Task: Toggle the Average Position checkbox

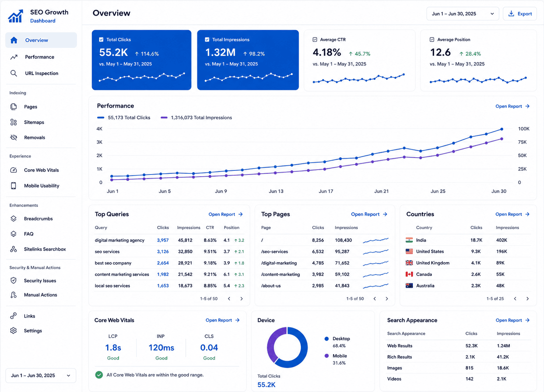Action: coord(432,39)
